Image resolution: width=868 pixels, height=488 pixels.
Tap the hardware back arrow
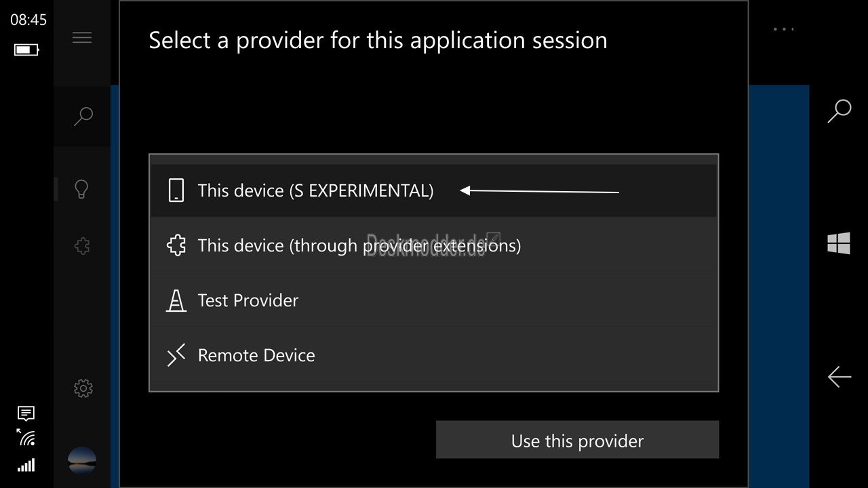click(839, 377)
